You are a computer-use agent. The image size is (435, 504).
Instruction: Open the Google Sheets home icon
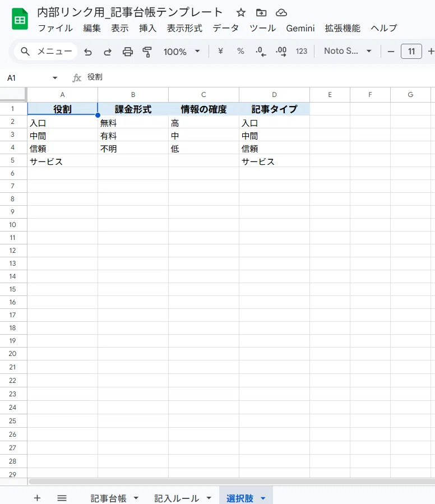pyautogui.click(x=20, y=19)
